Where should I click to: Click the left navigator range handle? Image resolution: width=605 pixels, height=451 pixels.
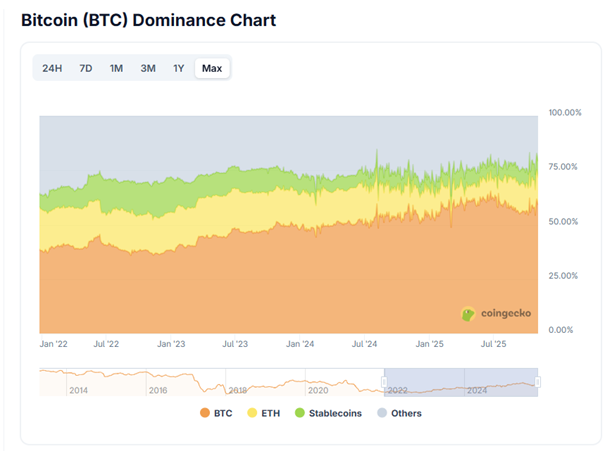tap(385, 382)
